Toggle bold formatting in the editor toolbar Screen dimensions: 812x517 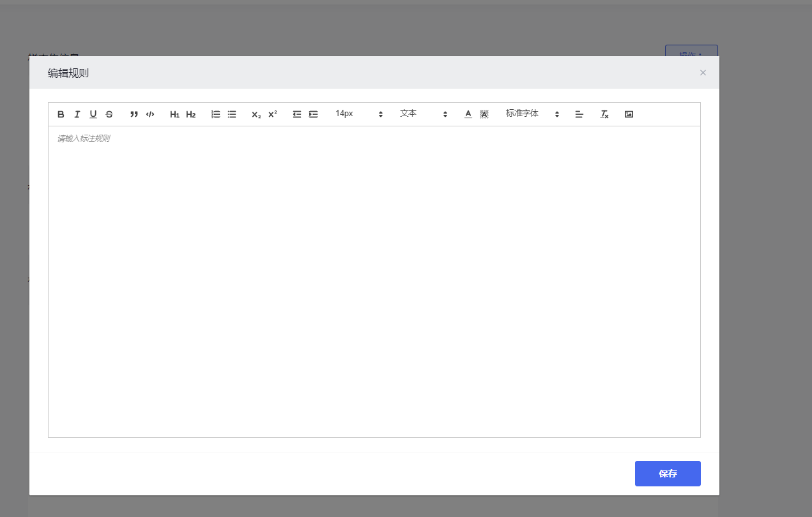point(61,114)
